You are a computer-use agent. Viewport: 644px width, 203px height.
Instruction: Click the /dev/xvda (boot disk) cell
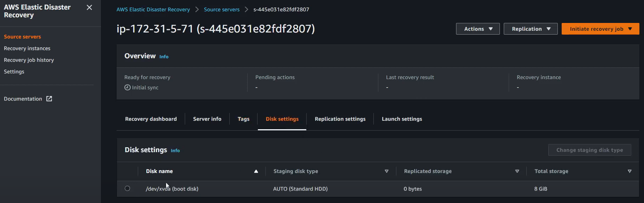pos(172,189)
